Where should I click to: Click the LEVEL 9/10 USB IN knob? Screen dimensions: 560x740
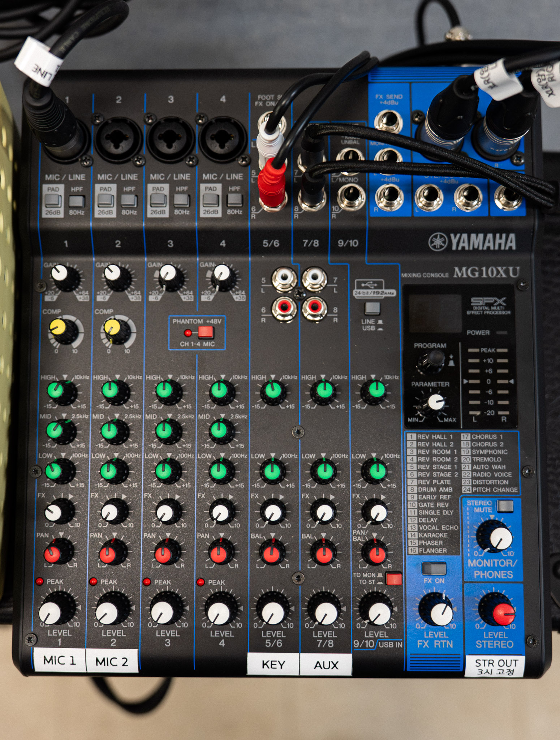tap(376, 609)
